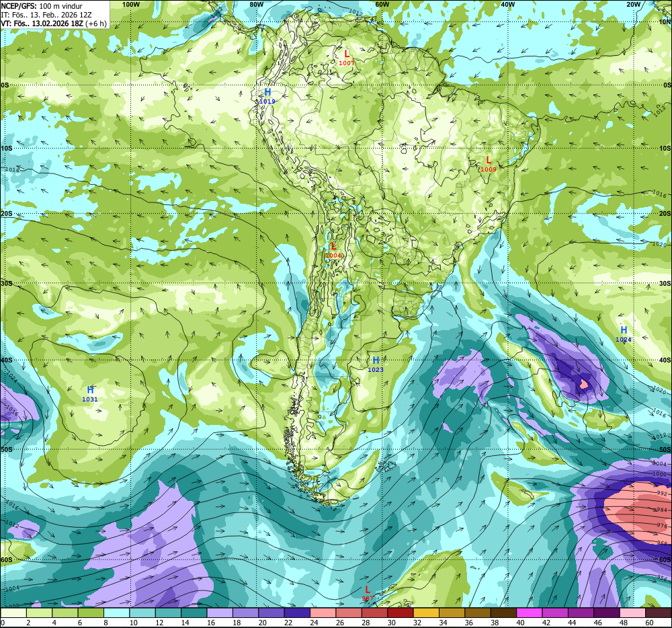
Task: Click the legend swatch between 2 and 4
Action: coord(40,613)
